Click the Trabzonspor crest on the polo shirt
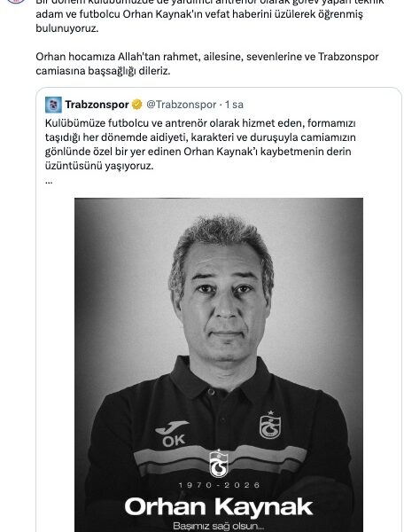Viewport: 404px width, 532px height. pos(270,425)
